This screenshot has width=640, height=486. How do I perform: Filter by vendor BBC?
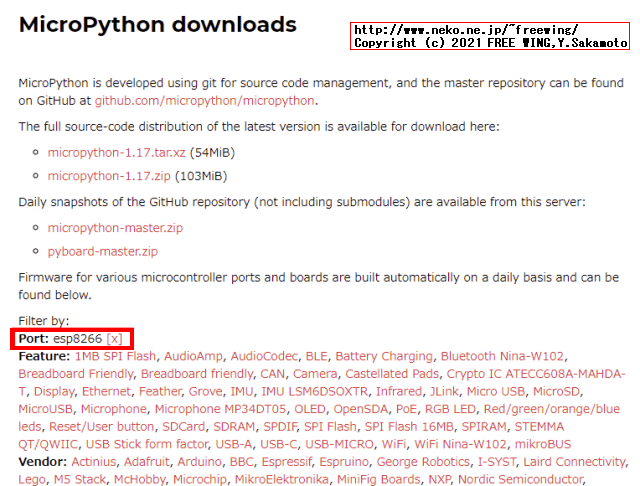pyautogui.click(x=242, y=462)
